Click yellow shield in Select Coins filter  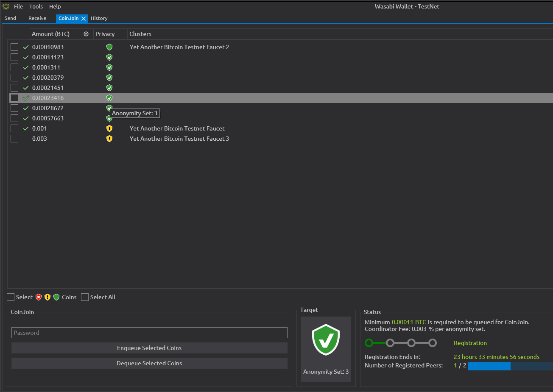pyautogui.click(x=47, y=297)
